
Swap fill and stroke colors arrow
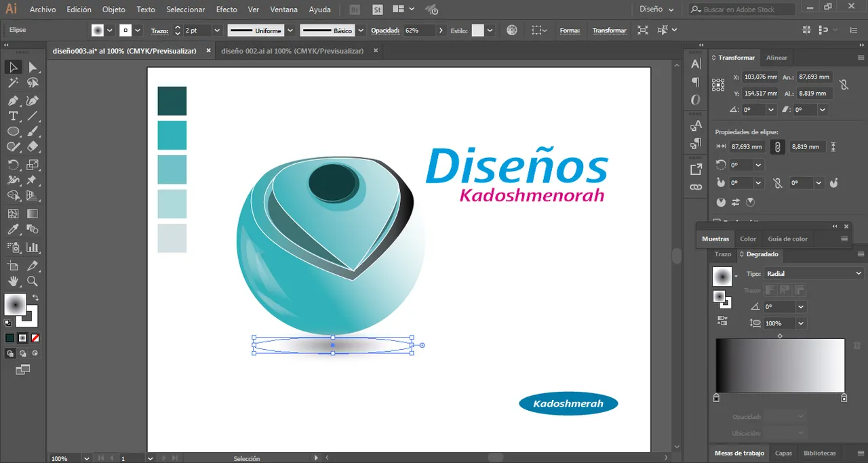[35, 298]
